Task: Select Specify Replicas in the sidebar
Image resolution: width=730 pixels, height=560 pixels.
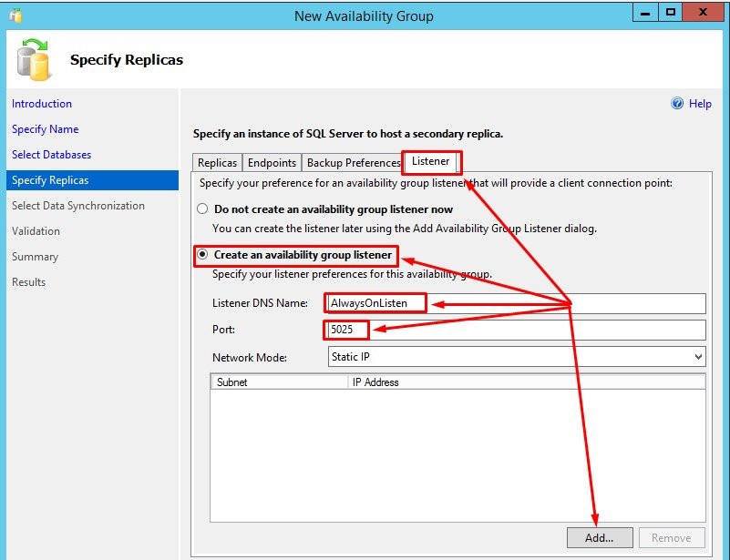Action: (x=50, y=180)
